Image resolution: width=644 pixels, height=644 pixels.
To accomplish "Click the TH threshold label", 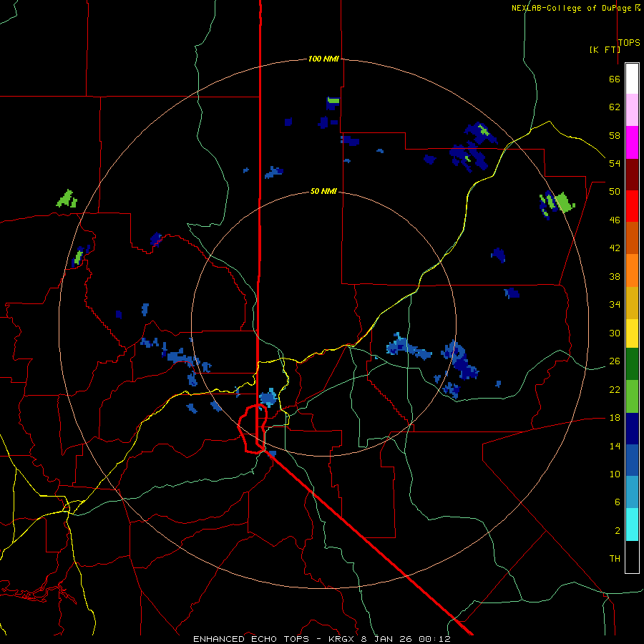I will [x=615, y=559].
